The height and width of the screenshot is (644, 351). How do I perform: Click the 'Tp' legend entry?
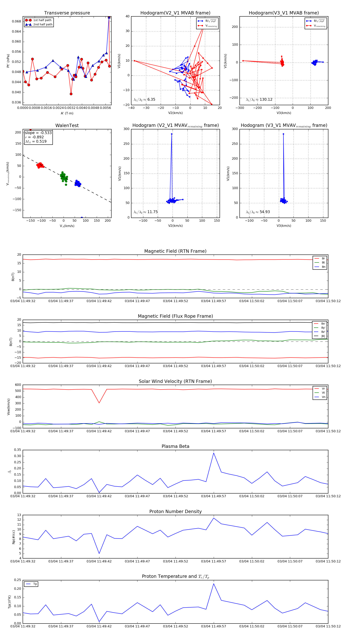tap(31, 584)
